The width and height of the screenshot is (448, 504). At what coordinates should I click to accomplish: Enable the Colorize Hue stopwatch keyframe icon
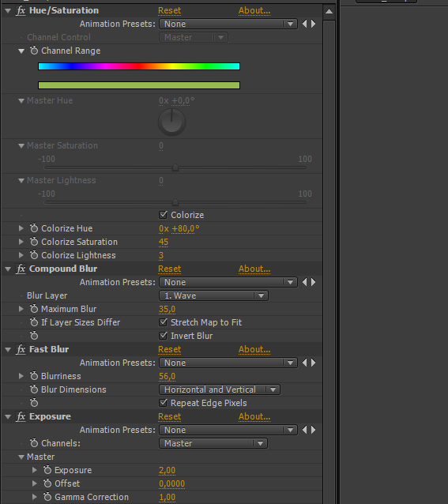pyautogui.click(x=34, y=228)
